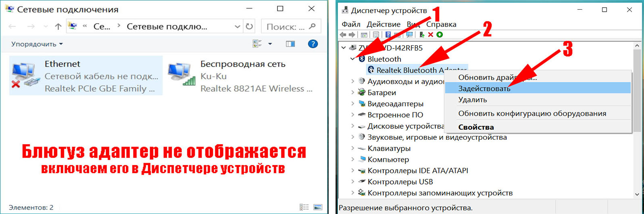
Task: Click green arrow enable device toolbar icon
Action: point(440,35)
